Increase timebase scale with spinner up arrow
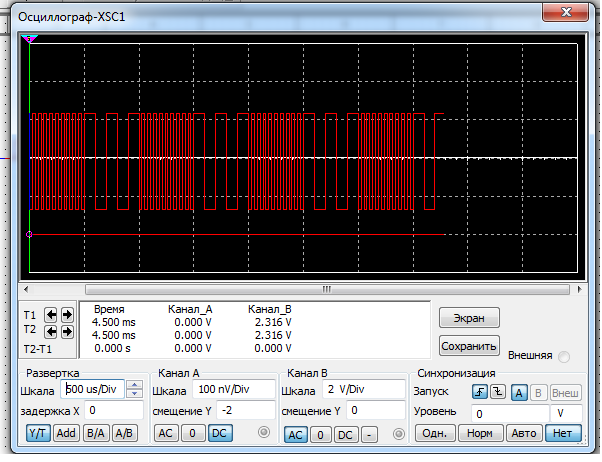This screenshot has width=602, height=462. [x=136, y=385]
